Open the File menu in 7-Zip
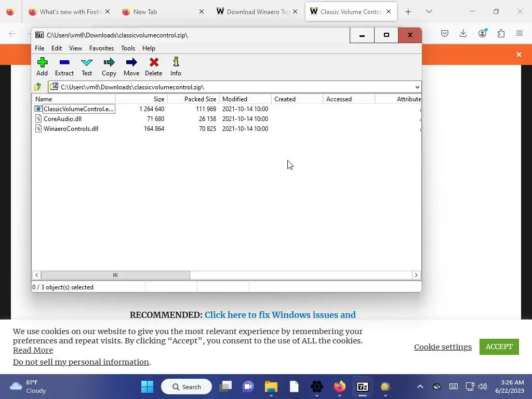Image resolution: width=532 pixels, height=399 pixels. point(39,48)
